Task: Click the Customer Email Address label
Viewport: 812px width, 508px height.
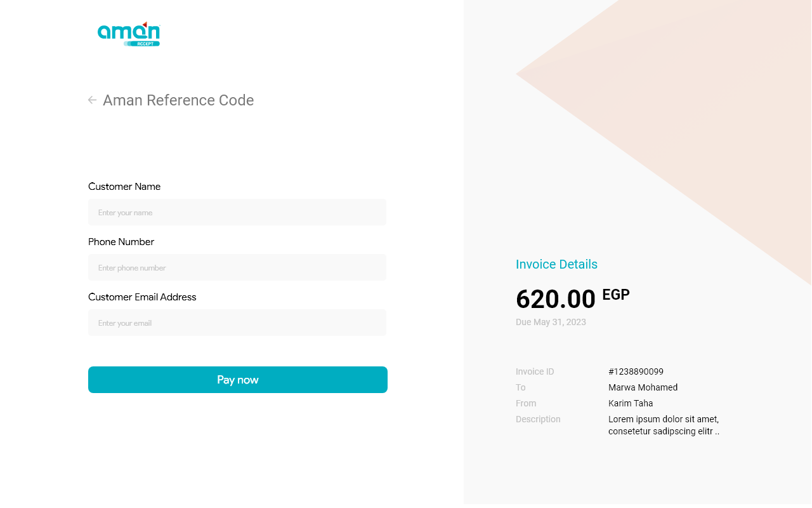Action: click(x=142, y=297)
